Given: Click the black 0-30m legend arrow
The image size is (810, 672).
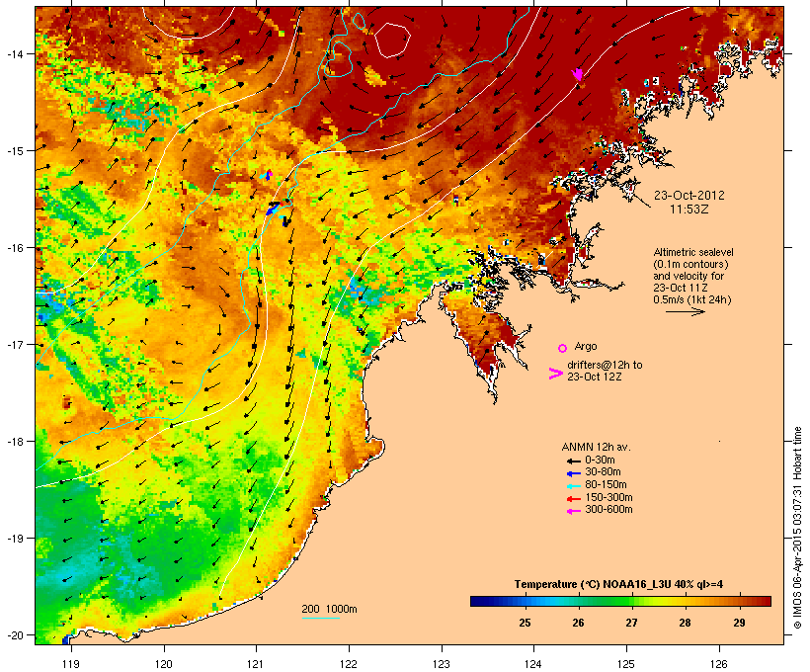Looking at the screenshot, I should 573,461.
